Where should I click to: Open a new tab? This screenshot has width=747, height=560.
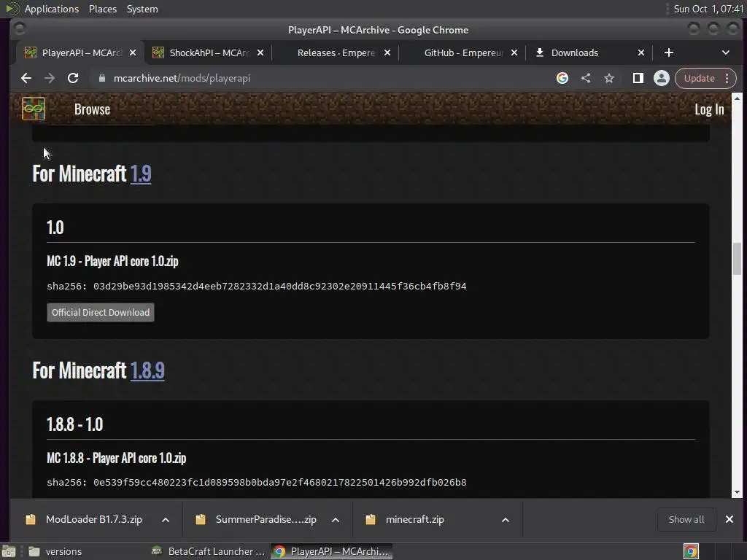pyautogui.click(x=669, y=52)
